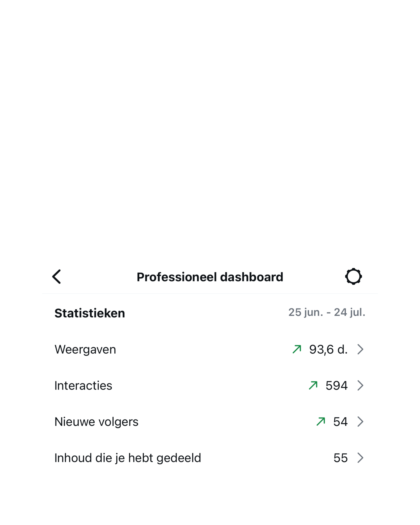This screenshot has width=420, height=525.
Task: Select the Nieuwe volgers label
Action: click(x=96, y=422)
